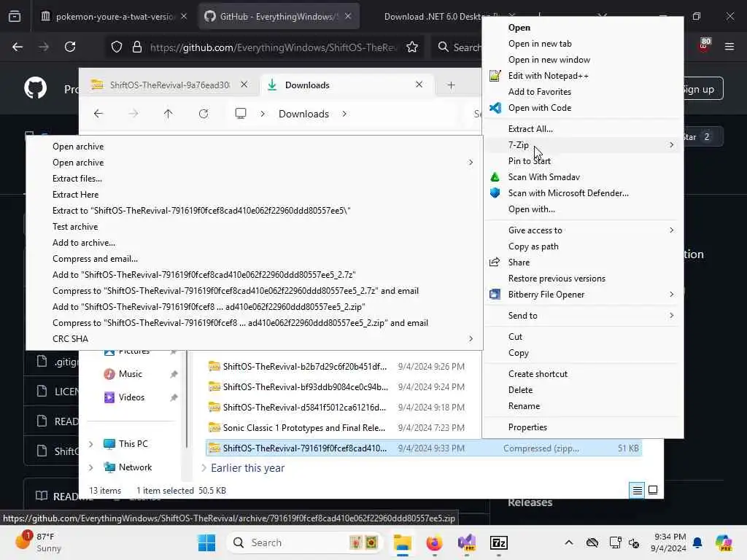Image resolution: width=747 pixels, height=560 pixels.
Task: Refresh the File Explorer Downloads folder
Action: tap(204, 113)
